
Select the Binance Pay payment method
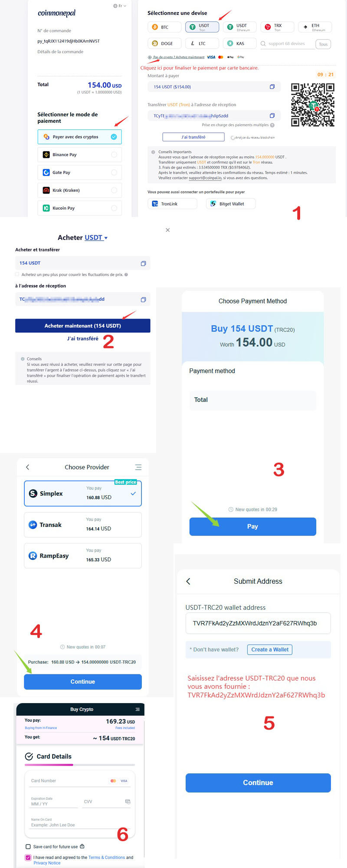[79, 155]
